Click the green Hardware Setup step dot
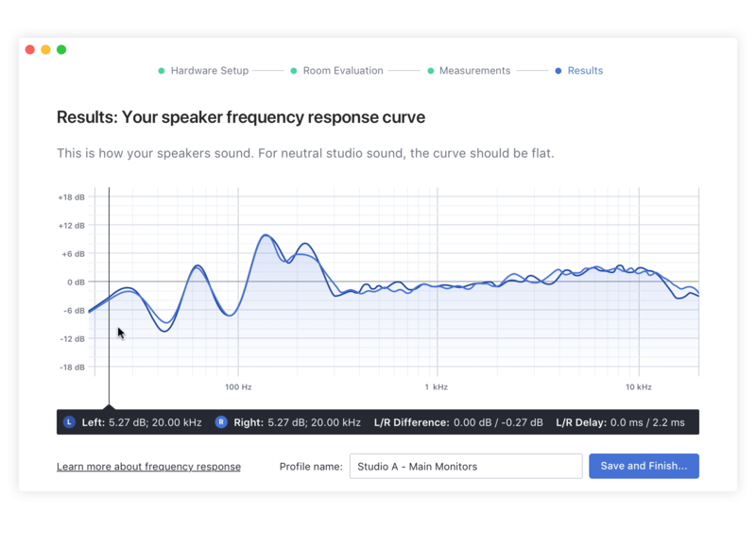 [162, 71]
